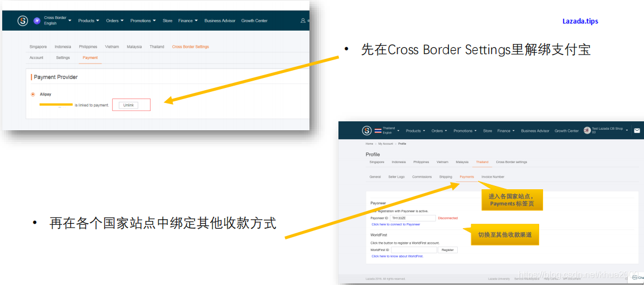Open the chat widget icon at the bottom right
644x285 pixels.
click(x=635, y=278)
